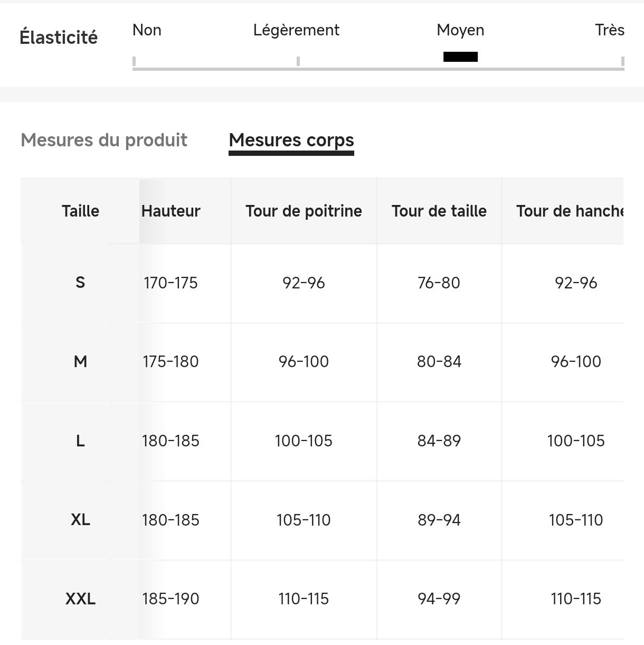Click the Tour de hanche header
This screenshot has height=645, width=644.
pos(569,211)
